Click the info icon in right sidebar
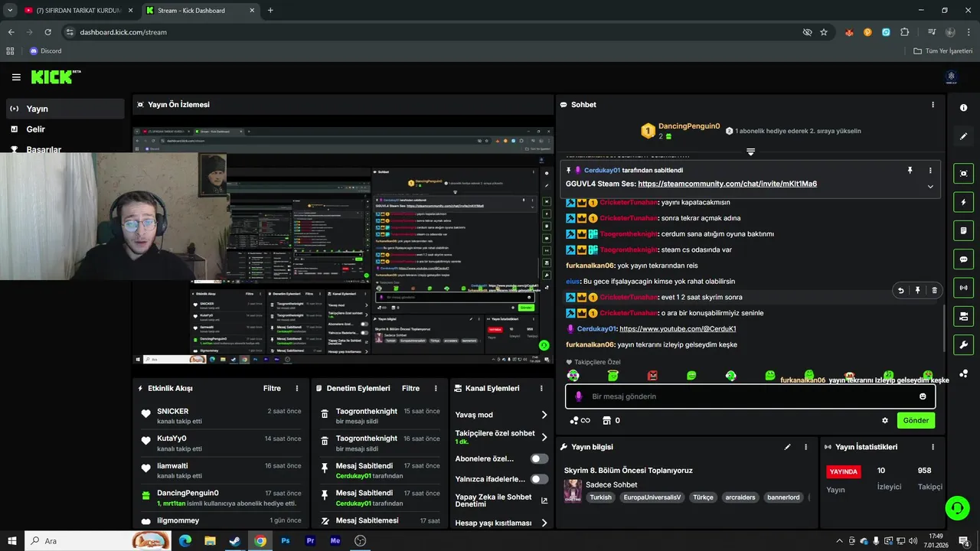The height and width of the screenshot is (551, 980). [964, 108]
